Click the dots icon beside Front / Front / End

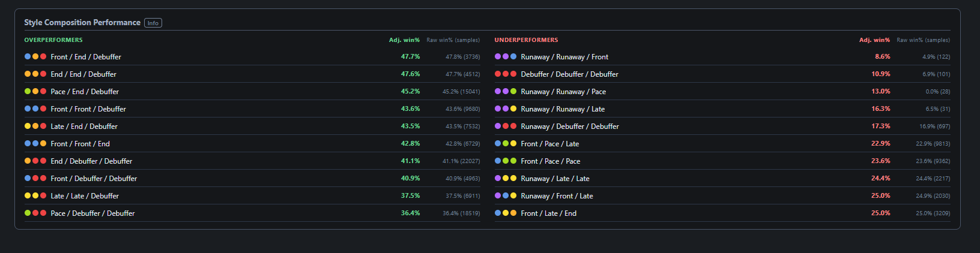(x=35, y=144)
